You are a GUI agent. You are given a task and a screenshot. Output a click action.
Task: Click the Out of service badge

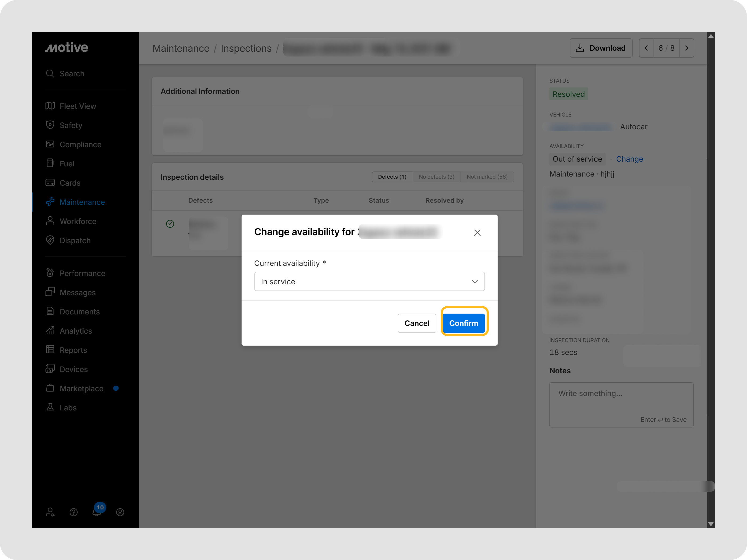[x=578, y=159]
